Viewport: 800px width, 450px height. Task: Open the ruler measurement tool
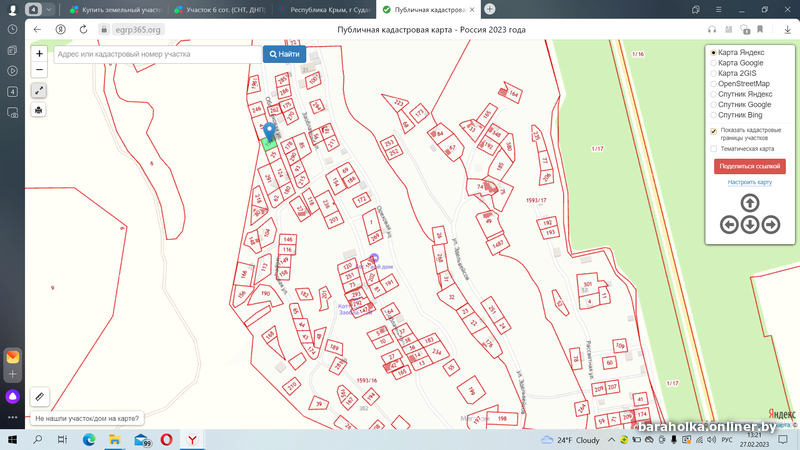[x=39, y=396]
